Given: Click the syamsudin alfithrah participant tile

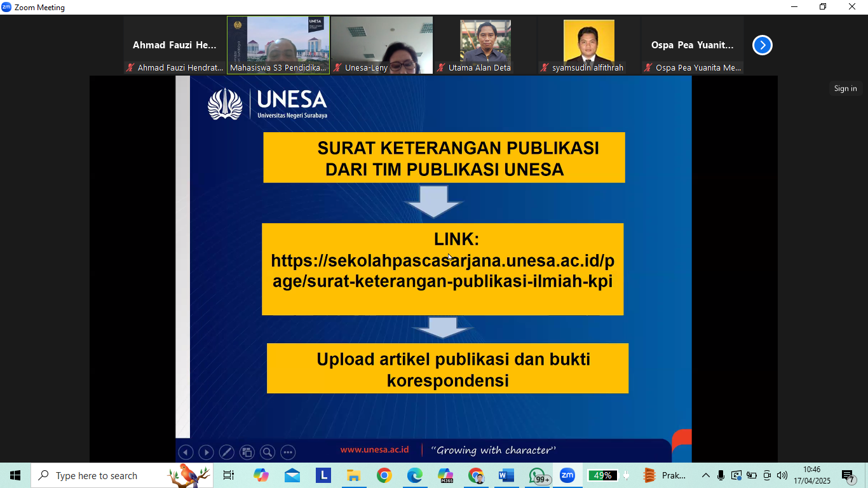Looking at the screenshot, I should click(x=588, y=45).
